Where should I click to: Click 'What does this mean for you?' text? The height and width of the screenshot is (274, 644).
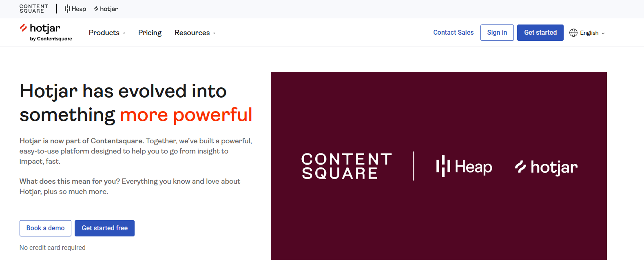[70, 181]
